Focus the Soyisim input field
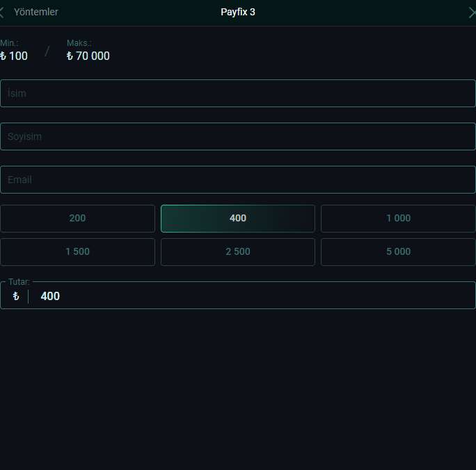 [x=238, y=136]
